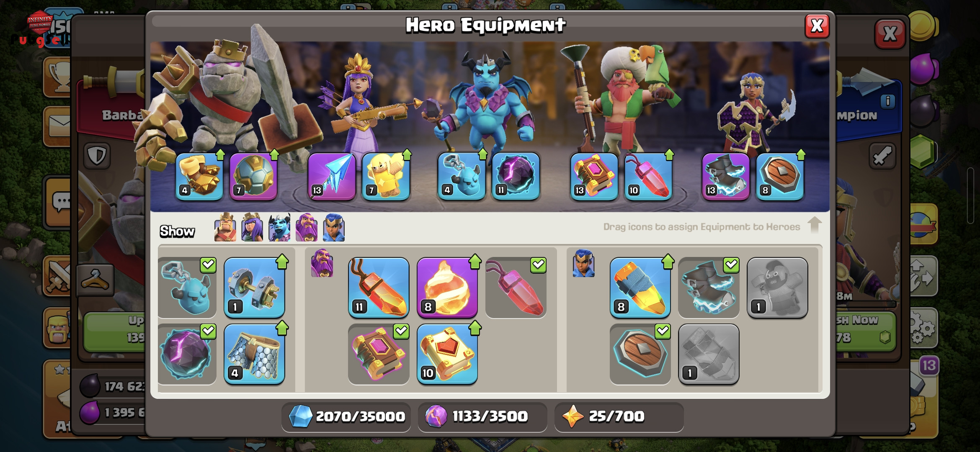Toggle the equipped Royal Gem shield item
The height and width of the screenshot is (452, 980).
[640, 354]
